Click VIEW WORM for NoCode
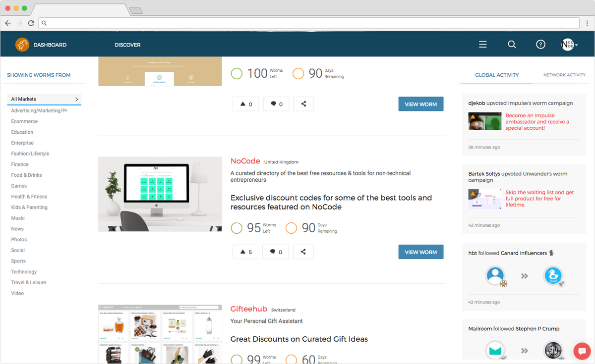The height and width of the screenshot is (364, 595). click(421, 252)
